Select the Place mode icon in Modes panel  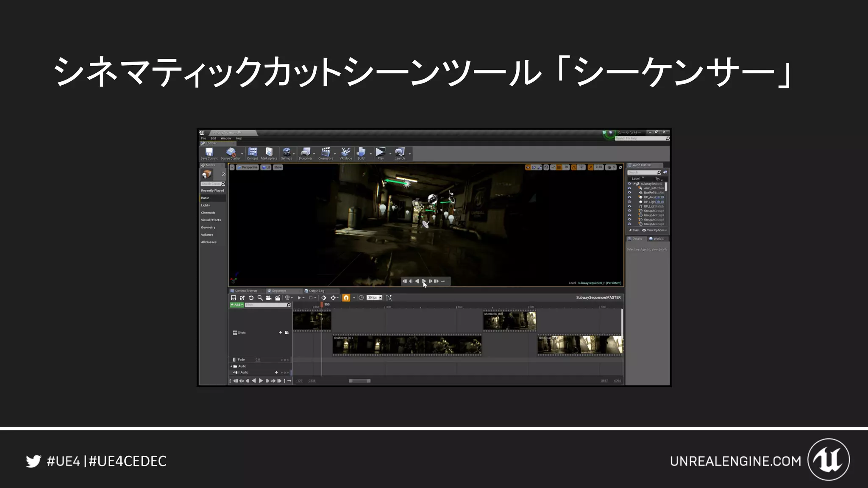coord(207,174)
